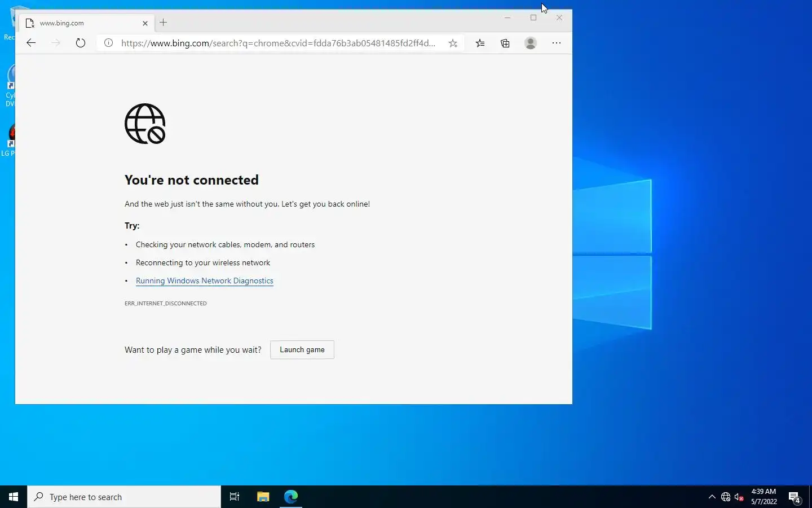
Task: Open the Action Center notifications icon
Action: [795, 497]
